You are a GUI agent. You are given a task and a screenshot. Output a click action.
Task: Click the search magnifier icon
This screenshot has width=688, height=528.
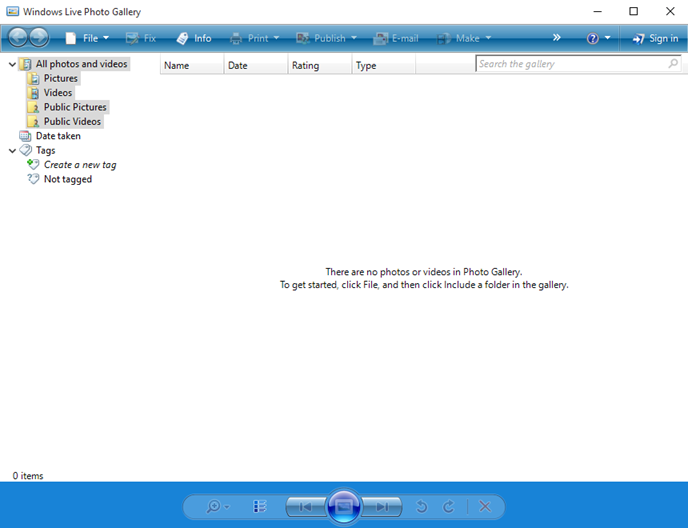(673, 64)
